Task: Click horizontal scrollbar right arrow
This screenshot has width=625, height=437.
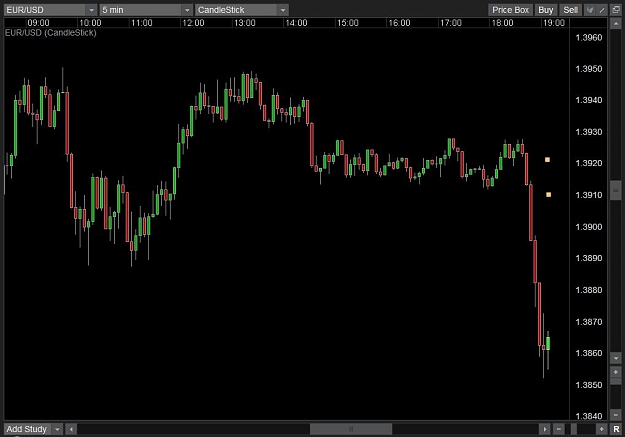Action: pos(544,429)
